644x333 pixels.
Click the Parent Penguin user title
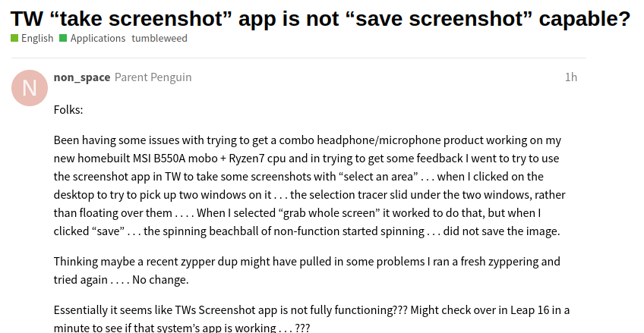153,77
